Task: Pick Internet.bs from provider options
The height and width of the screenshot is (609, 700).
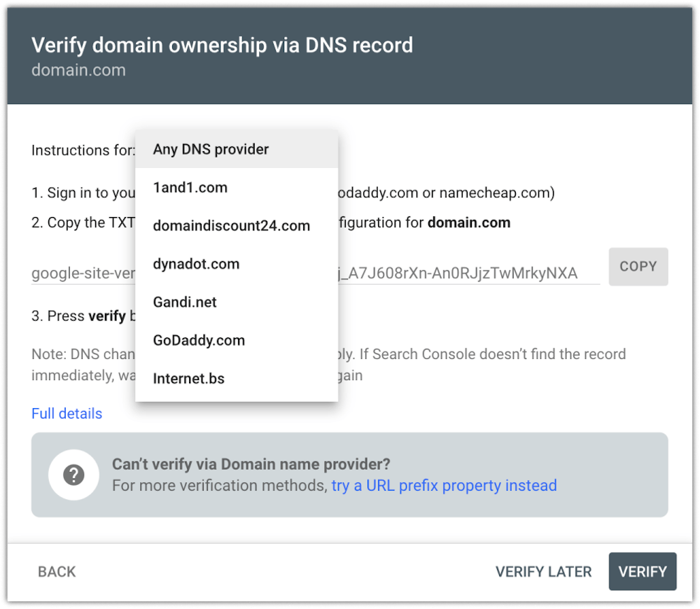Action: [188, 379]
